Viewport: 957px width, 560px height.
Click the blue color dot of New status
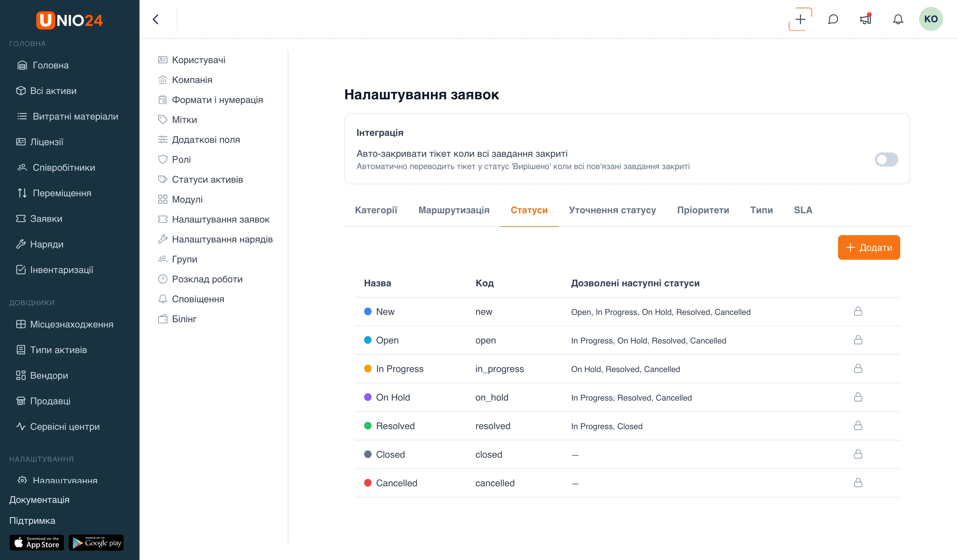pos(368,311)
